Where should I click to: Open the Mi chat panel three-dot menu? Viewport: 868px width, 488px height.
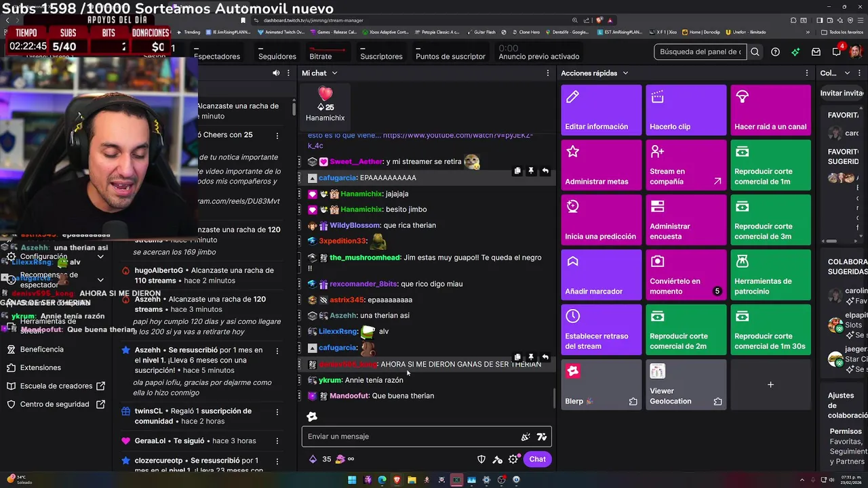point(548,73)
